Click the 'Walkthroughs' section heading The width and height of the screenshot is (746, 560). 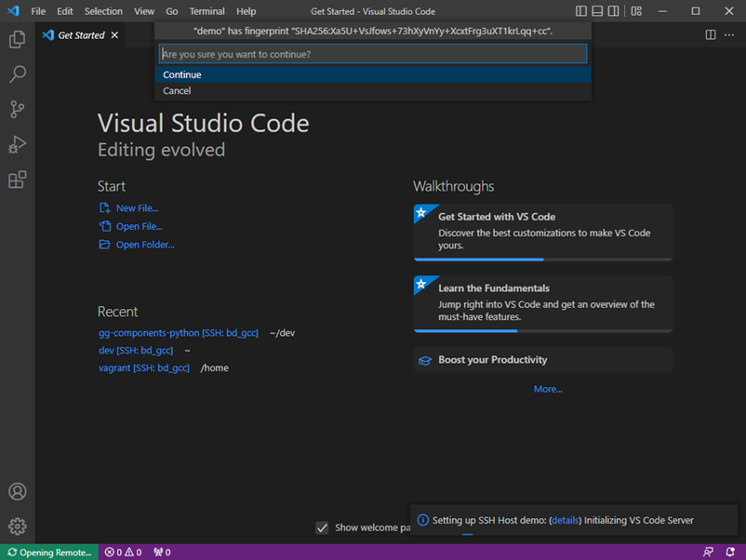coord(453,186)
